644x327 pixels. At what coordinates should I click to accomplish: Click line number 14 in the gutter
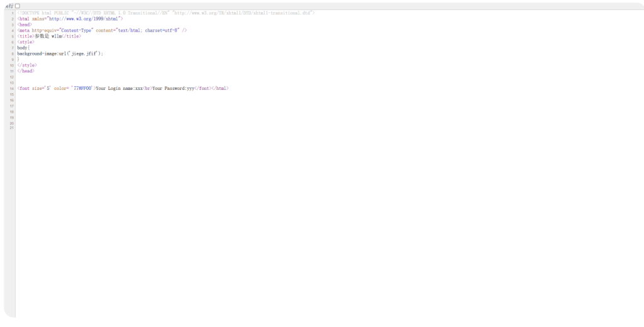[x=13, y=89]
